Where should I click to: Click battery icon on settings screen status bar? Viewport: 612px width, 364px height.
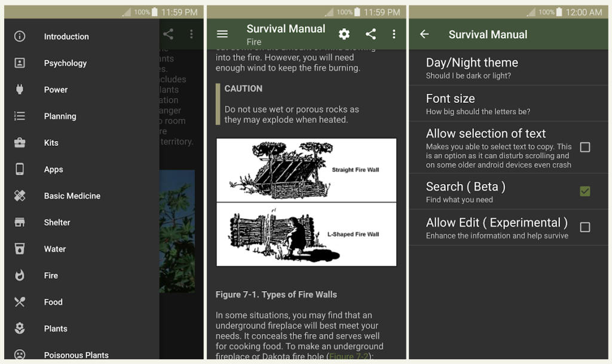click(559, 12)
